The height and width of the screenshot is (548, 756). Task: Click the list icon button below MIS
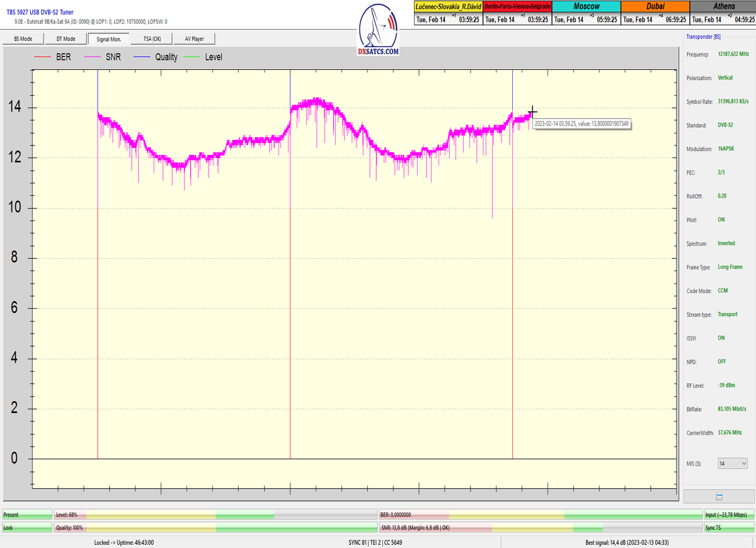(719, 496)
